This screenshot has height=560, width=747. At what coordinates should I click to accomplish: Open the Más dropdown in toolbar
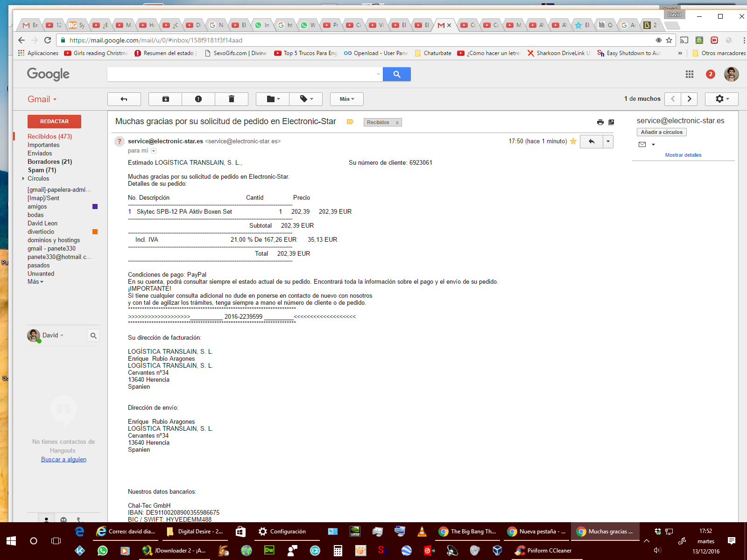tap(346, 99)
